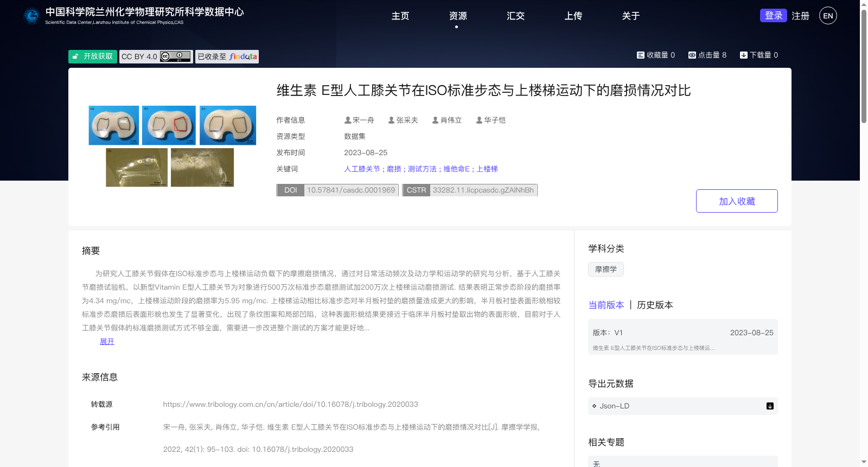Image resolution: width=868 pixels, height=467 pixels.
Task: Click keyword 上楼梯
Action: pos(487,169)
